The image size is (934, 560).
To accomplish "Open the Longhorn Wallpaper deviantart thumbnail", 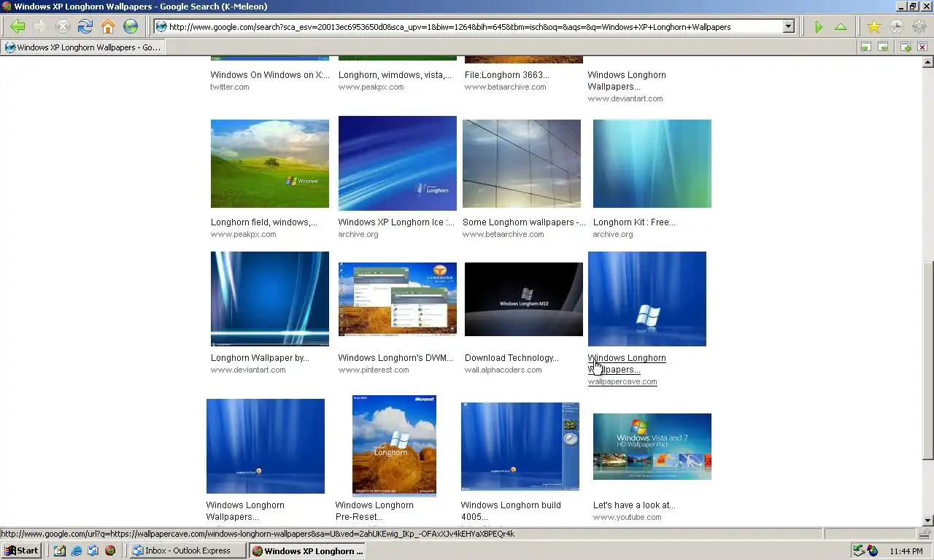I will [270, 299].
